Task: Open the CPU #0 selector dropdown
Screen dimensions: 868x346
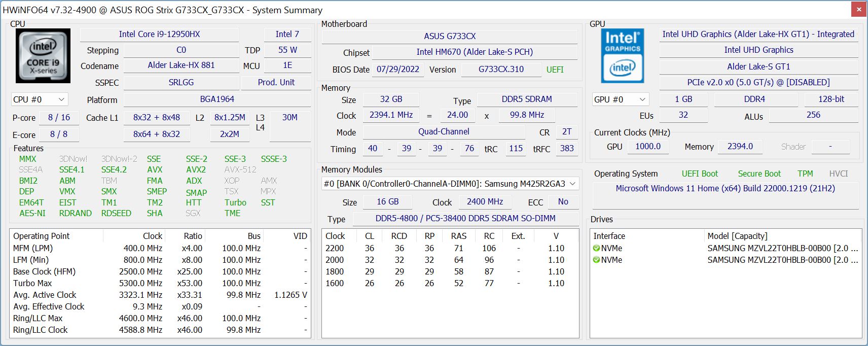Action: pyautogui.click(x=40, y=99)
